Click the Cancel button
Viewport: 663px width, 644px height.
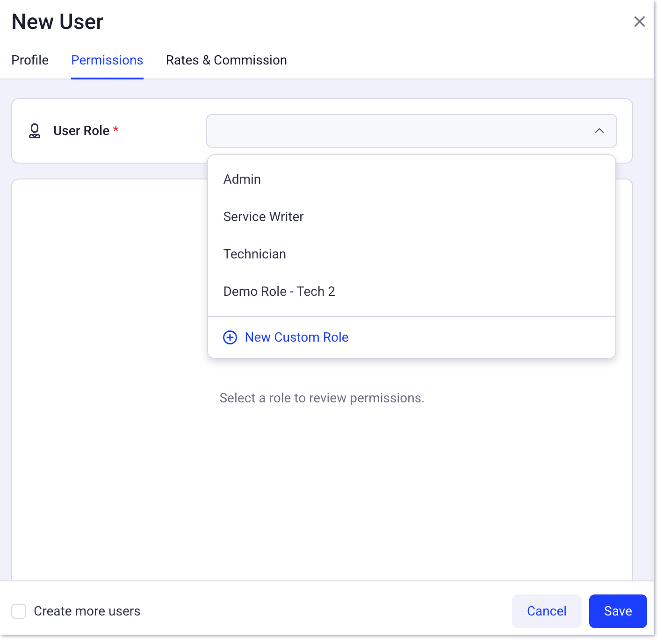pyautogui.click(x=547, y=611)
